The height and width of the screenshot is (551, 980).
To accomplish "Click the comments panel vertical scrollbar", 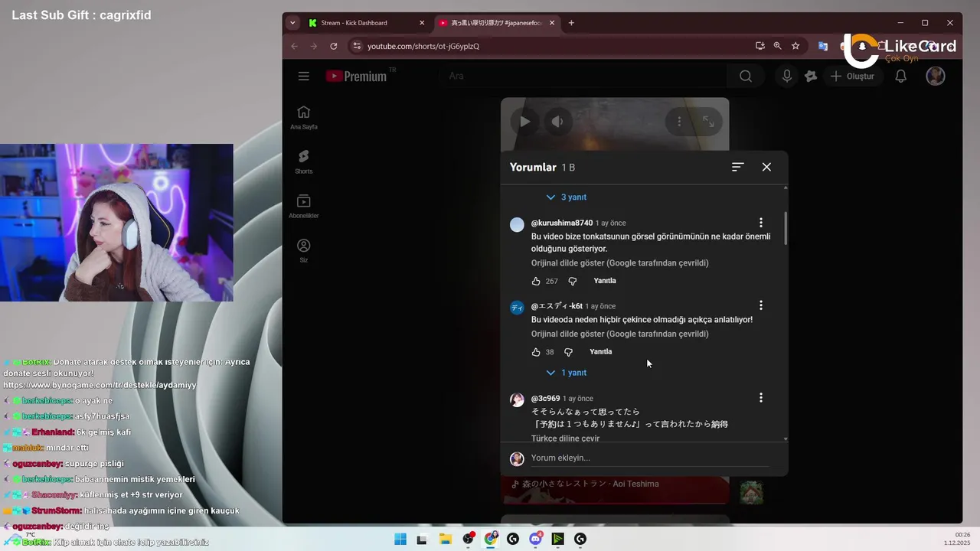I will 786,228.
